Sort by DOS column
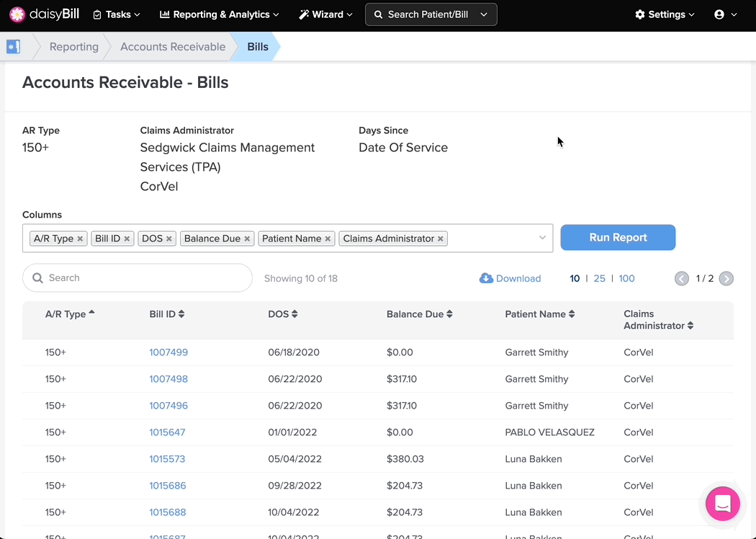The height and width of the screenshot is (539, 756). coord(282,314)
